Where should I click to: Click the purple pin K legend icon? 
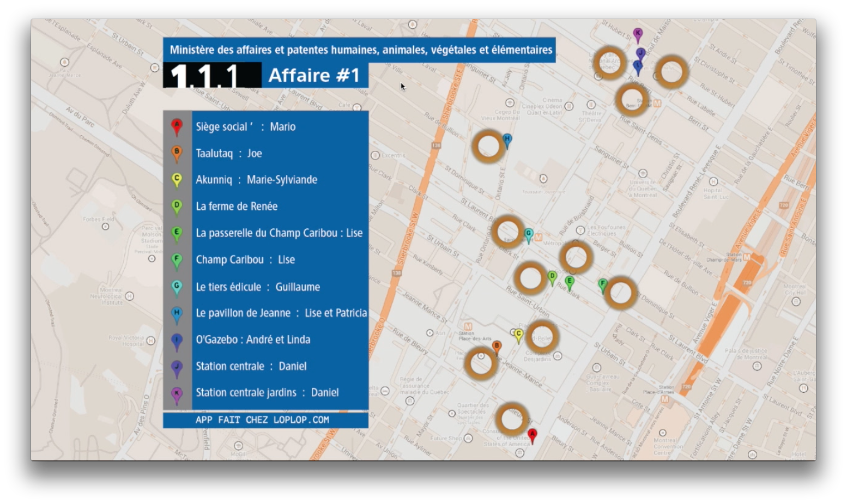coord(177,393)
